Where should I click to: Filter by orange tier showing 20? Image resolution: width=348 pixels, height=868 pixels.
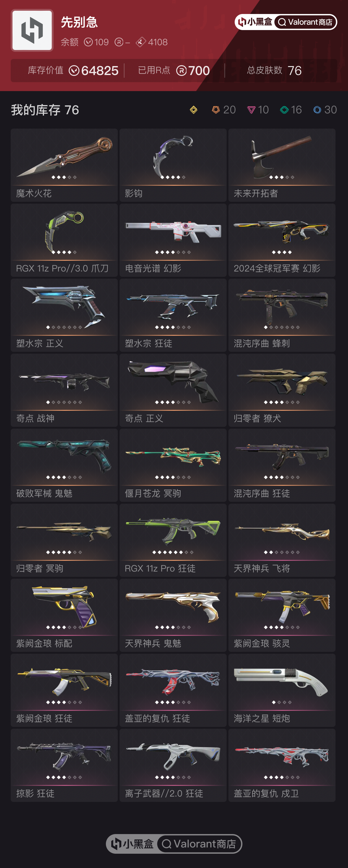point(223,110)
